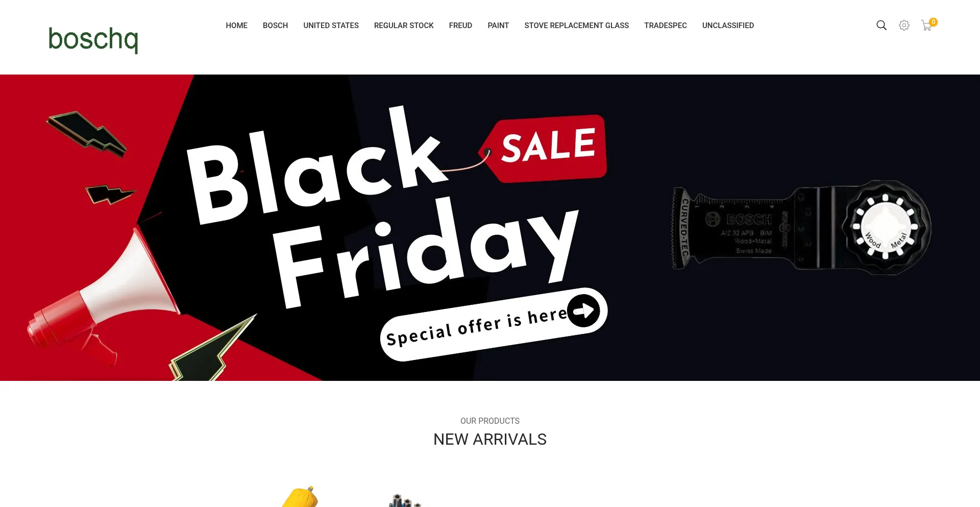980x507 pixels.
Task: Open the BOSCH menu item
Action: coord(276,26)
